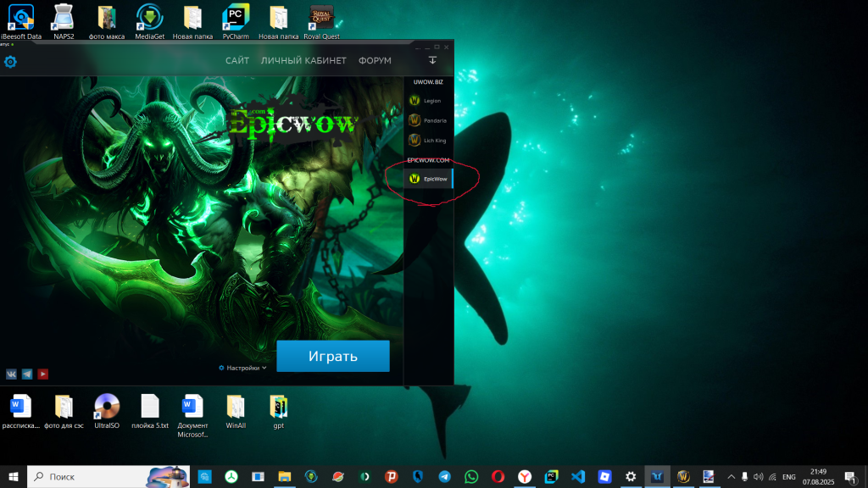
Task: Select the Pandaria server
Action: [428, 120]
